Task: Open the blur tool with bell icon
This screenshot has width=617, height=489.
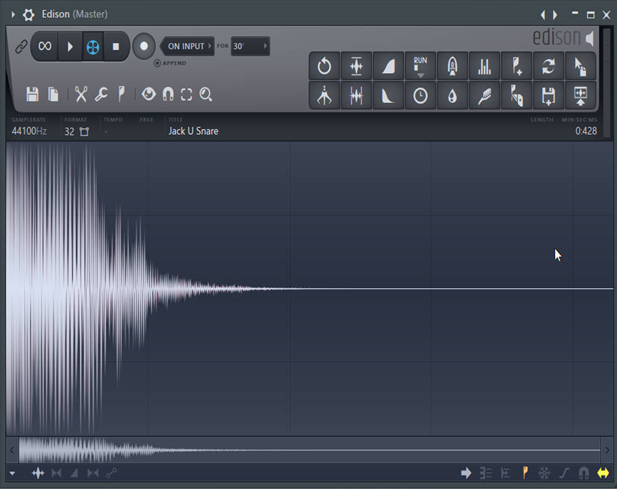Action: click(453, 66)
